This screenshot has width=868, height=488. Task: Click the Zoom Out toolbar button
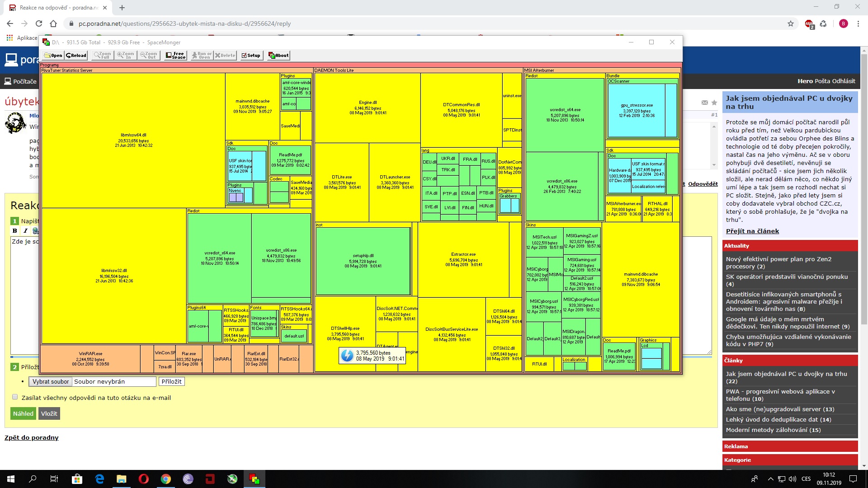pyautogui.click(x=149, y=55)
